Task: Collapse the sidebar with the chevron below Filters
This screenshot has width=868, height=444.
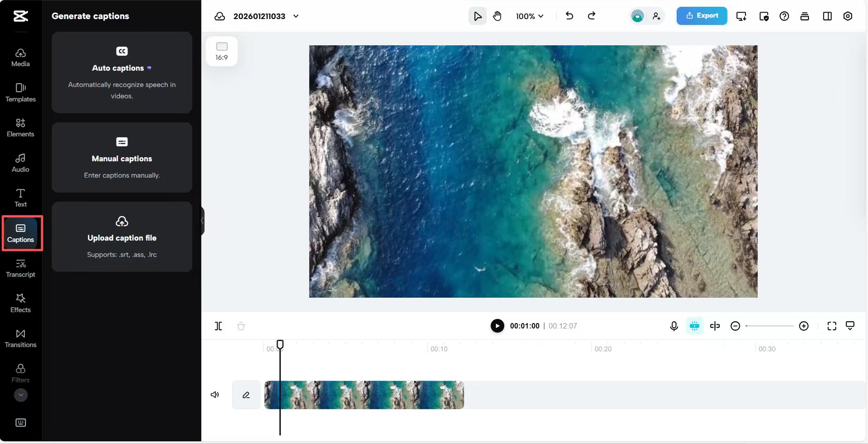Action: coord(20,395)
